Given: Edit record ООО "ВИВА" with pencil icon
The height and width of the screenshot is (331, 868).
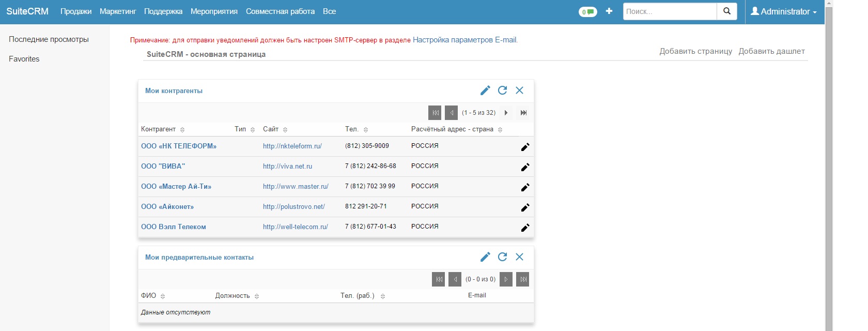Looking at the screenshot, I should (525, 167).
